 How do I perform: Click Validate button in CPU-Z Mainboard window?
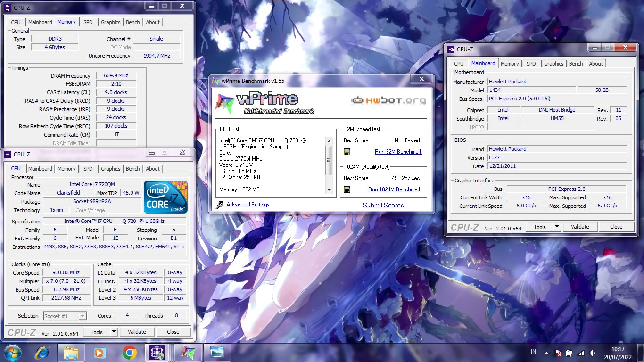pos(580,227)
